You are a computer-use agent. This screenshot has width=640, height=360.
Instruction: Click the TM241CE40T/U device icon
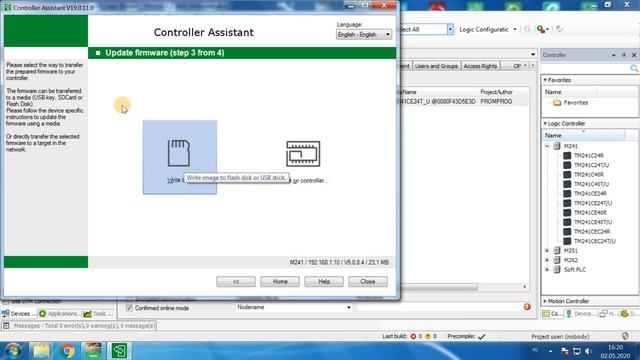coord(567,222)
